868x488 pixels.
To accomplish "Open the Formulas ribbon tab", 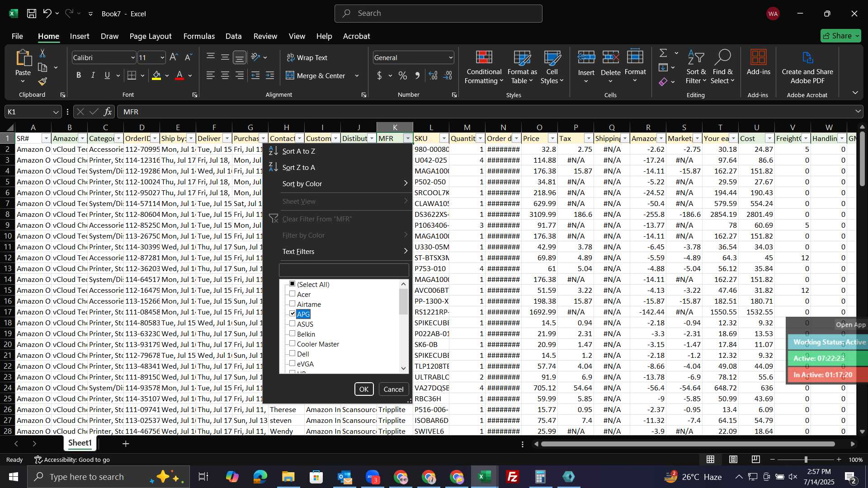I will (199, 36).
